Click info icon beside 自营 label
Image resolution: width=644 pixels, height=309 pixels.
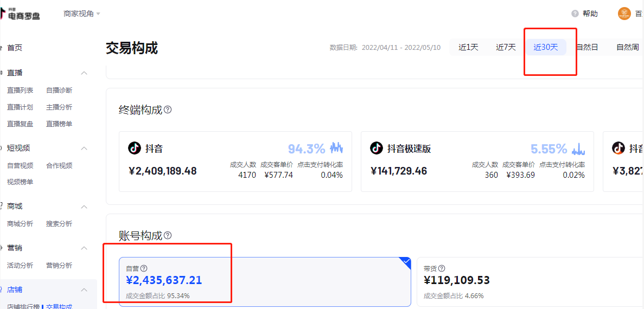tap(144, 268)
